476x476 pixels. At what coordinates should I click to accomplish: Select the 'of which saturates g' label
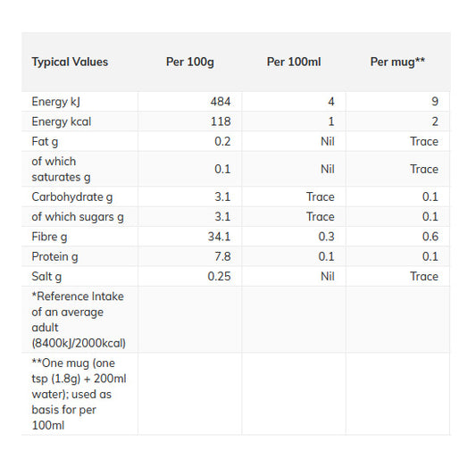tap(61, 170)
